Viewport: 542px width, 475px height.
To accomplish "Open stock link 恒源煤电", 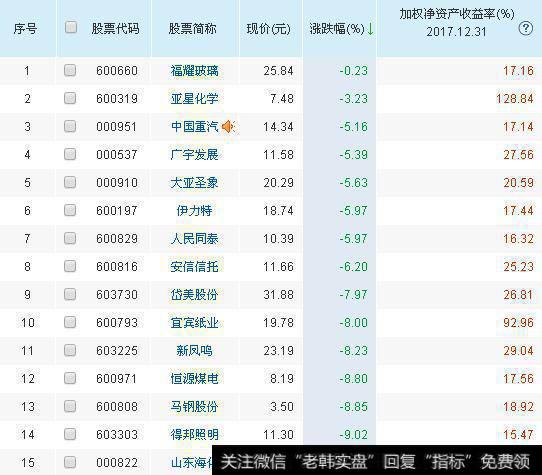I will click(x=195, y=379).
